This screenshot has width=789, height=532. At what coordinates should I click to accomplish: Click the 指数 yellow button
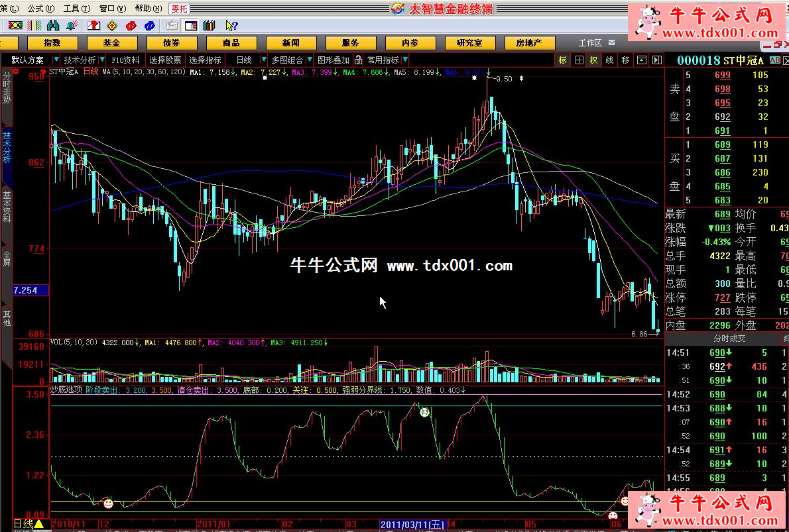click(52, 43)
